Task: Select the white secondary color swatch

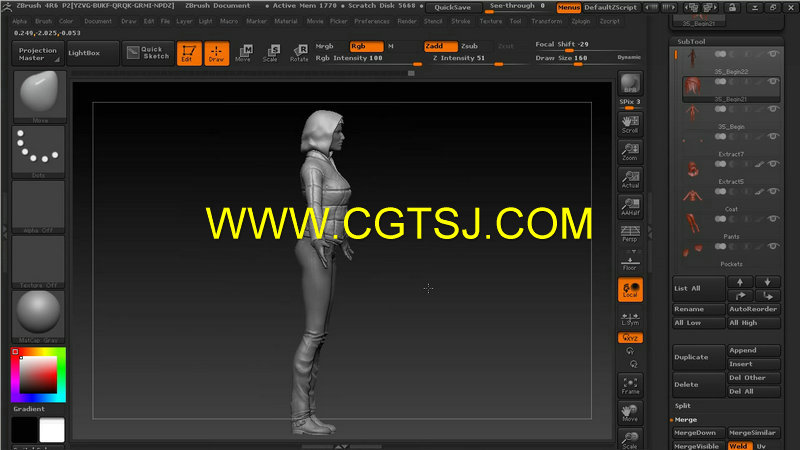Action: pos(52,430)
